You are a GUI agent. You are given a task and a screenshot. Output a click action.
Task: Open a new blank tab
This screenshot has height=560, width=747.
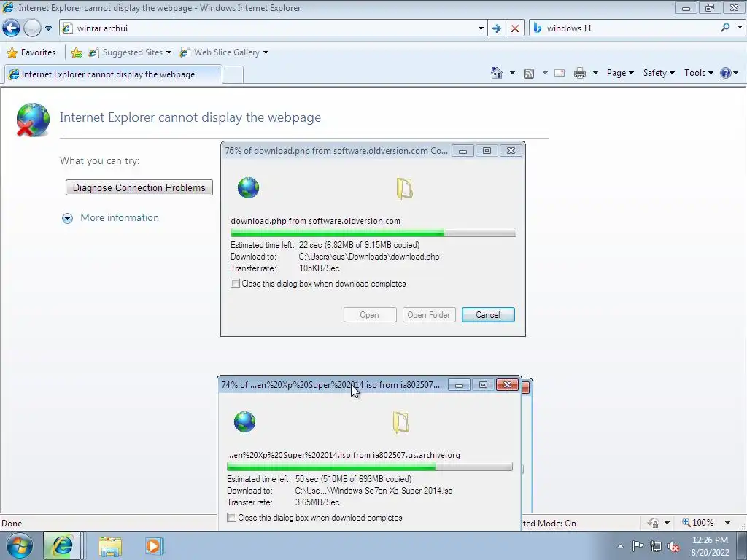[233, 75]
